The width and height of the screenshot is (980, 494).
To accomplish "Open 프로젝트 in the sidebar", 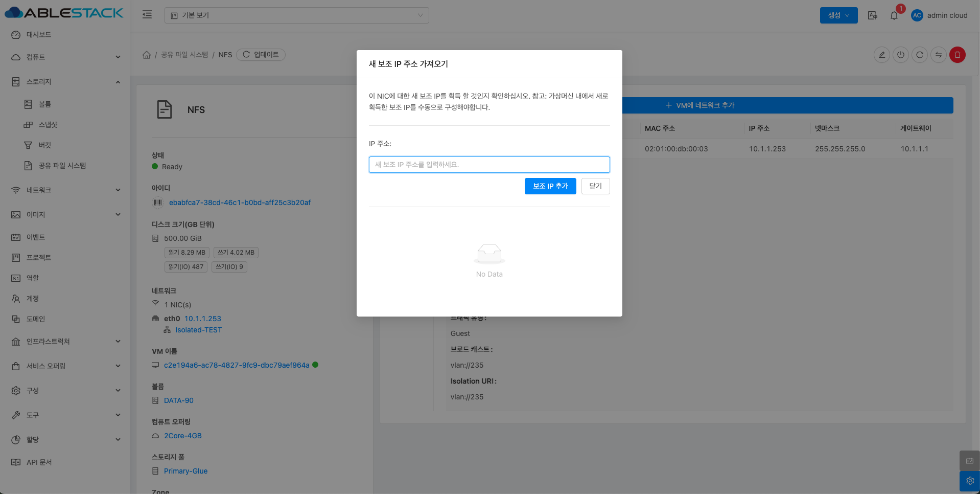I will pos(39,258).
